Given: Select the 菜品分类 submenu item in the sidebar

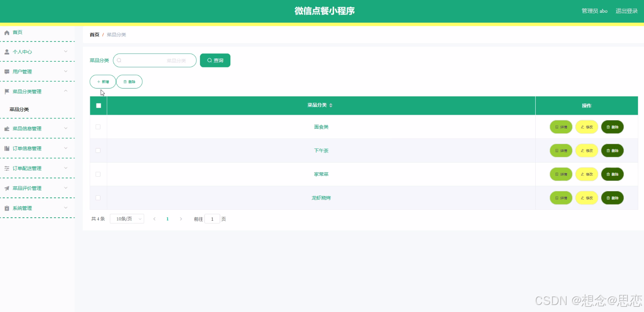Looking at the screenshot, I should pyautogui.click(x=19, y=109).
